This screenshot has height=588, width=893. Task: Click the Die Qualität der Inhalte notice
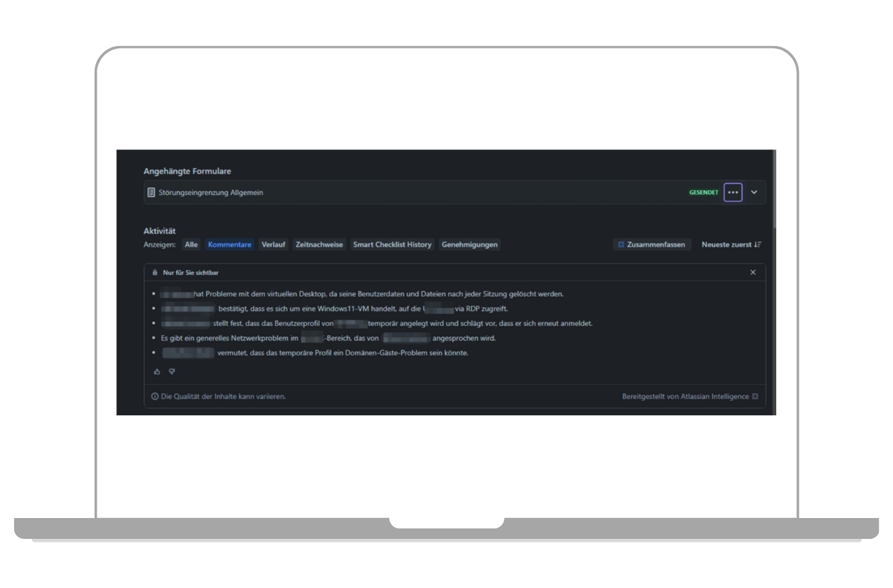click(223, 397)
